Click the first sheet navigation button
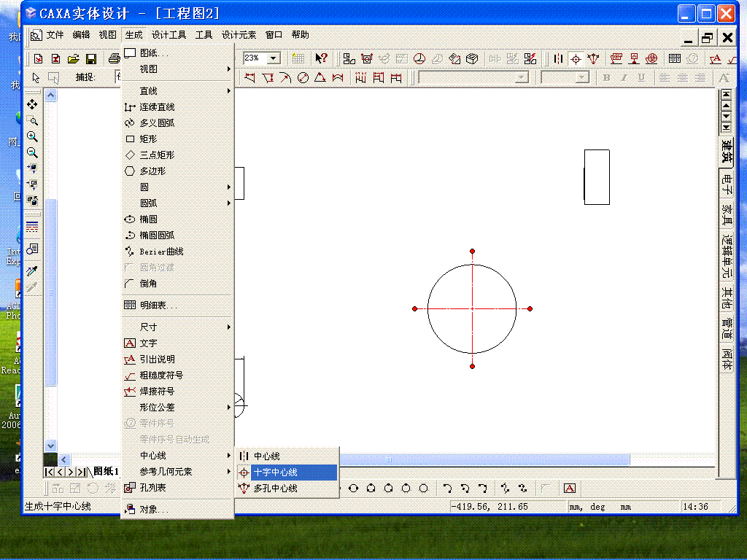The height and width of the screenshot is (560, 747). pos(49,472)
